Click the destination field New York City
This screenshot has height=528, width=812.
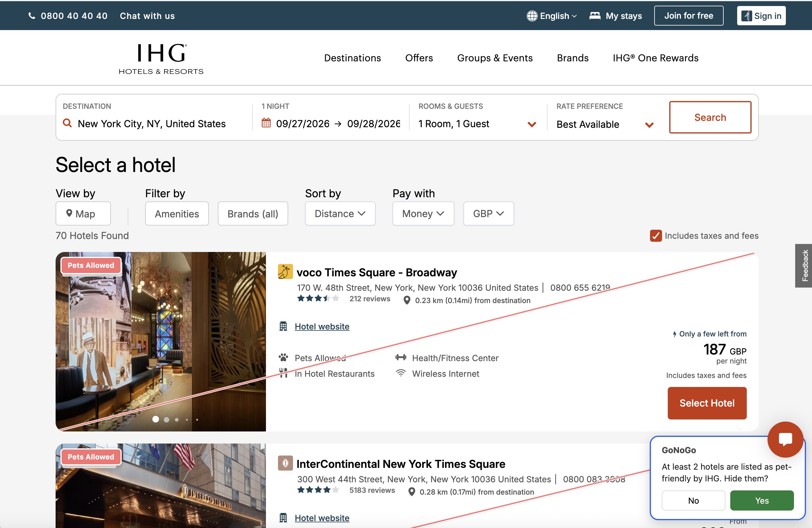tap(151, 124)
